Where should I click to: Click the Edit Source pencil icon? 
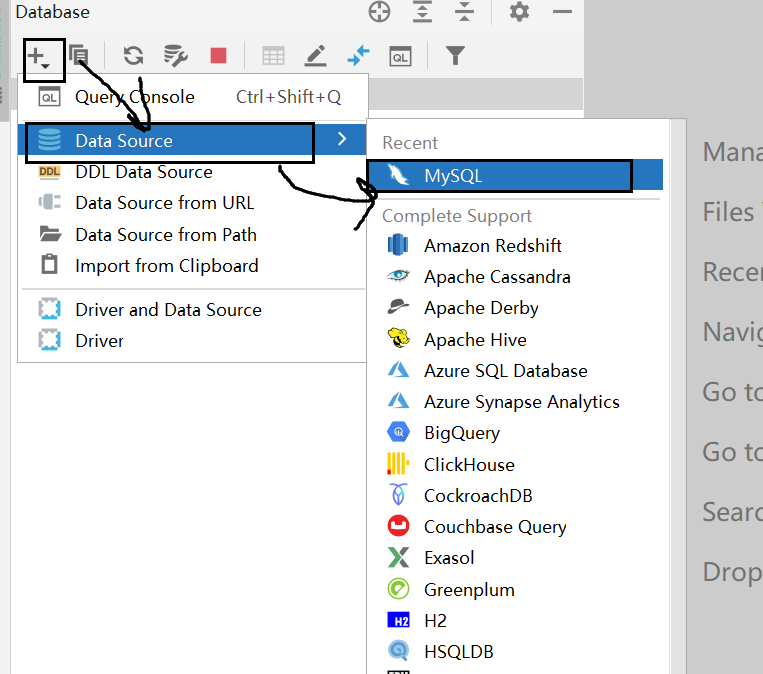pos(315,55)
